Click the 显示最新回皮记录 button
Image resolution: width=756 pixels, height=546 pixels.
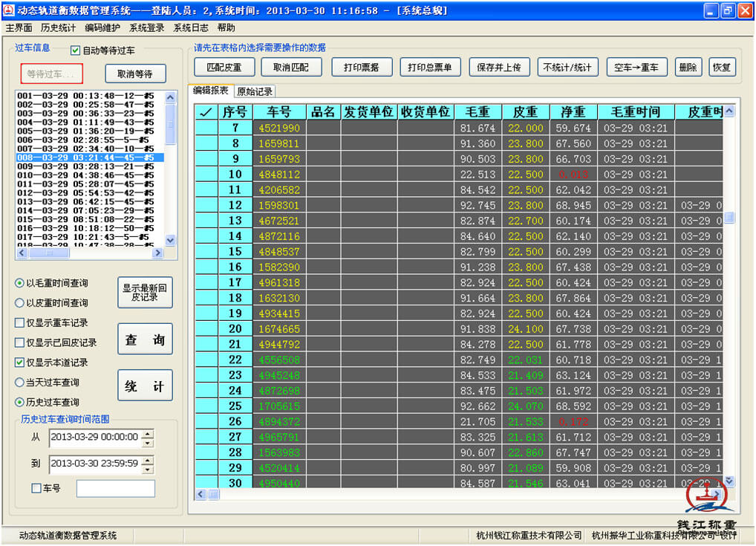[145, 293]
